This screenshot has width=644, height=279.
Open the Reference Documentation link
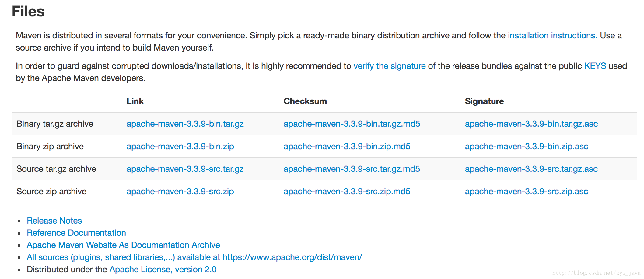point(76,233)
